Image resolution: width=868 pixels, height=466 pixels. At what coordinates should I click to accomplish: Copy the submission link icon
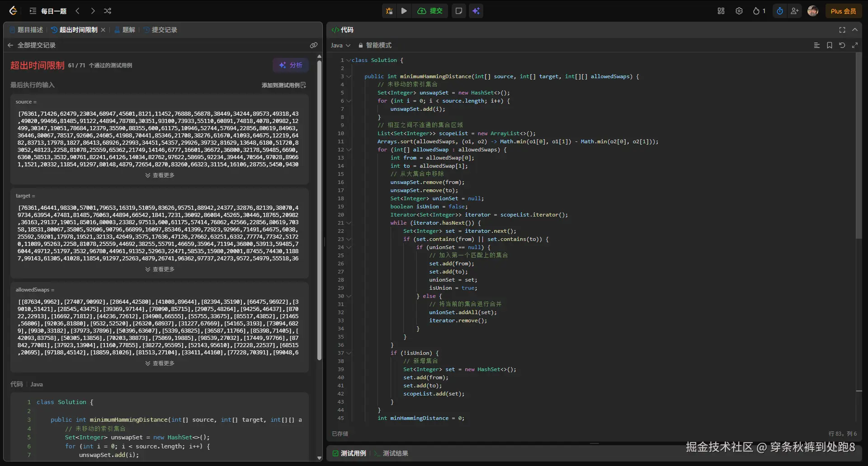coord(313,45)
